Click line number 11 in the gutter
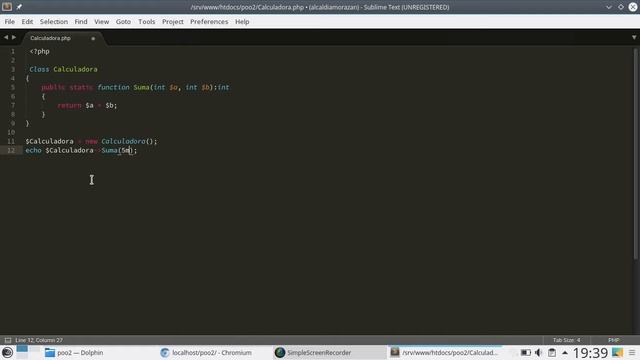Image resolution: width=640 pixels, height=360 pixels. point(11,141)
